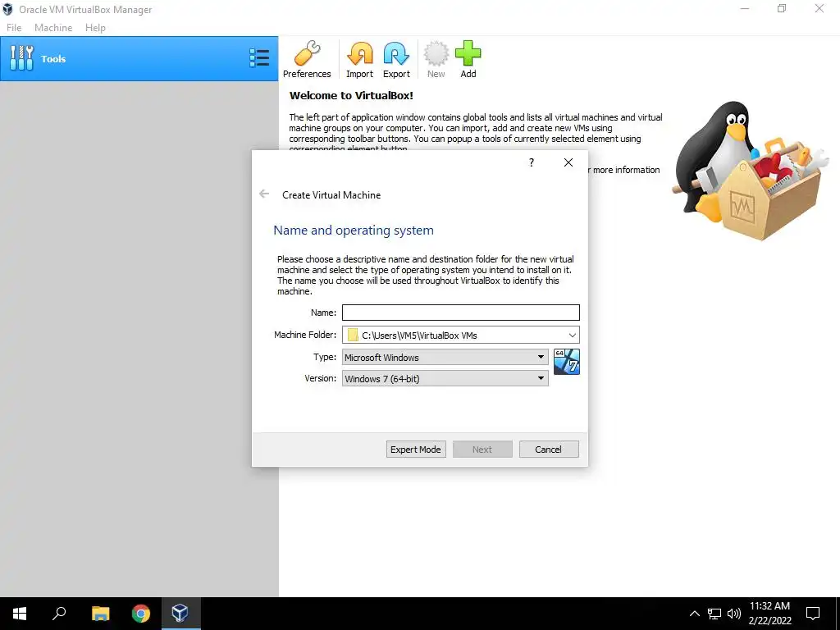Click the volume speaker tray icon
840x630 pixels.
[733, 614]
